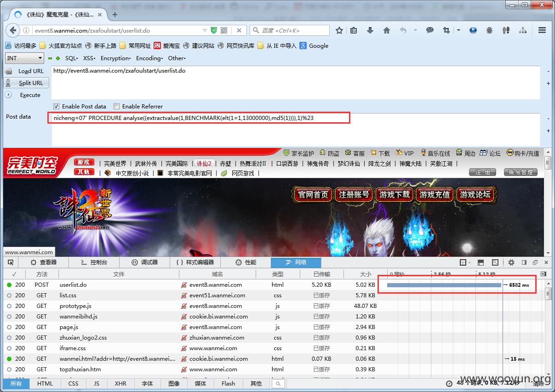The width and height of the screenshot is (555, 392).
Task: Click the footprints toolbar icon
Action: [x=506, y=30]
